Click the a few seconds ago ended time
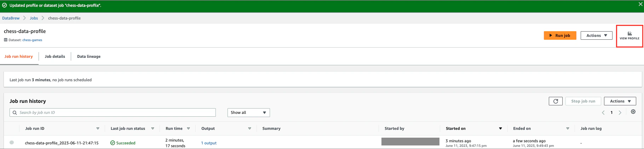This screenshot has width=644, height=149. coord(529,141)
